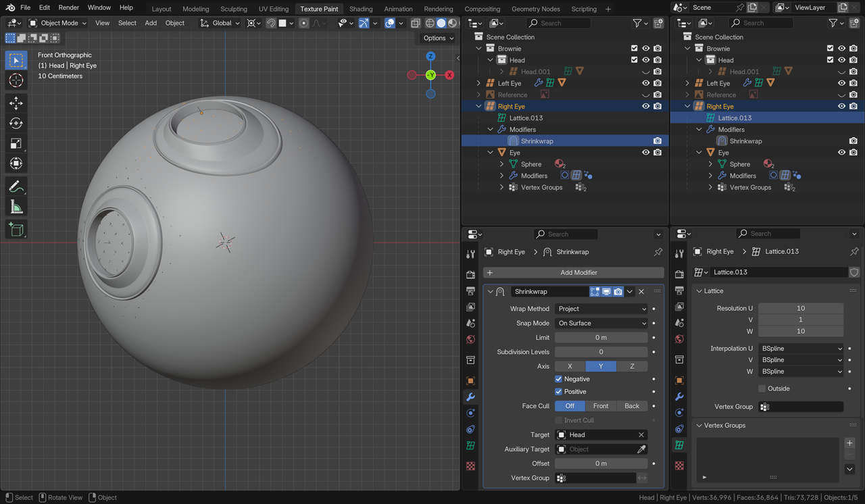Switch to the Geometry Nodes workspace tab
This screenshot has width=865, height=504.
click(x=536, y=9)
